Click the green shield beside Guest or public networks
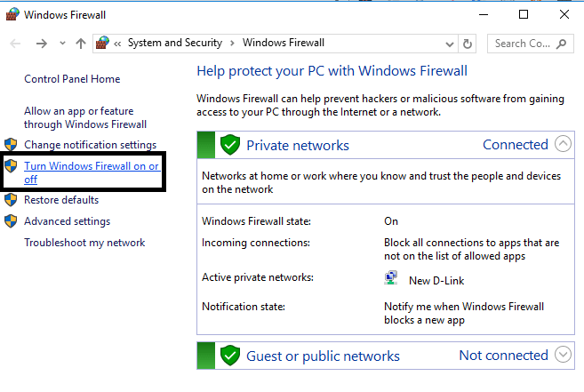This screenshot has height=392, width=584. point(230,356)
